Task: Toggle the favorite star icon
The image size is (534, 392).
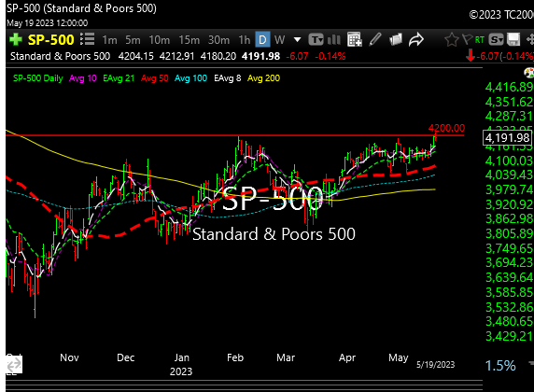Action: (x=452, y=40)
